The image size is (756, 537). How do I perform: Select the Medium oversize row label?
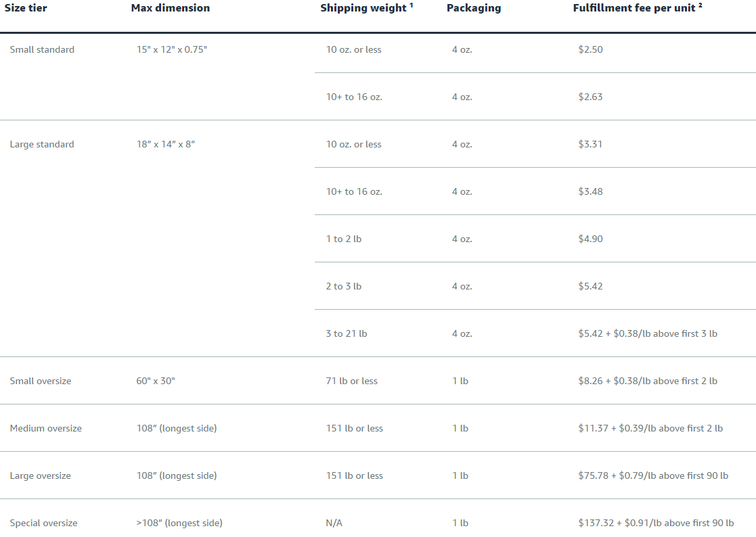pos(46,428)
